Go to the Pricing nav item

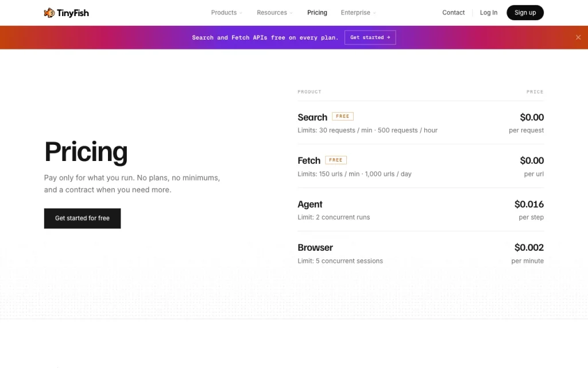(x=317, y=13)
